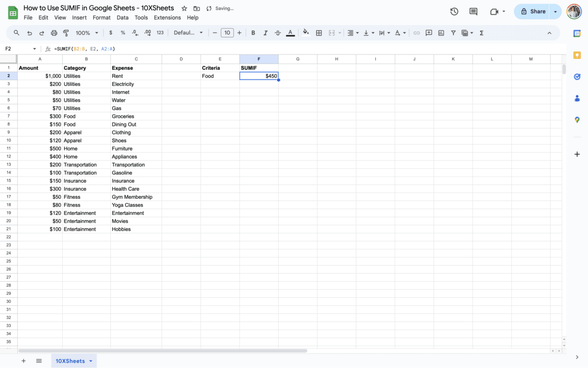Create a filter on the data
This screenshot has height=368, width=588.
coord(453,32)
